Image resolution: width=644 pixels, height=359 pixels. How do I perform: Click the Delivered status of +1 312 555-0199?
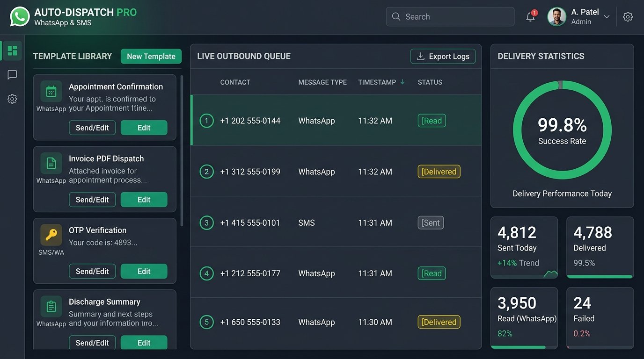439,172
